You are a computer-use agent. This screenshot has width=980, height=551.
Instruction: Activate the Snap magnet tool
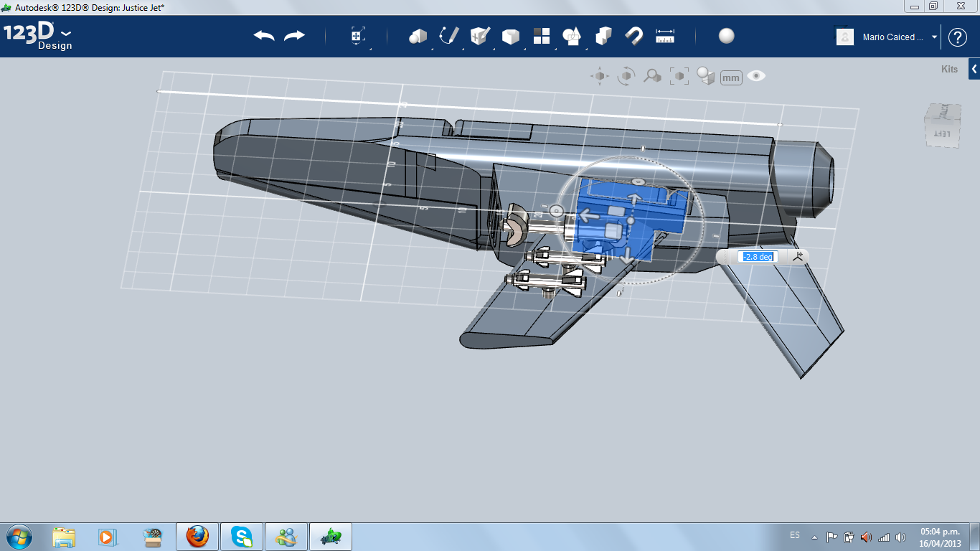pyautogui.click(x=633, y=36)
